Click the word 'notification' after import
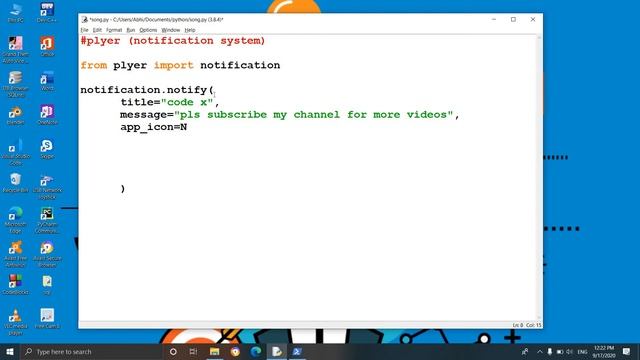The height and width of the screenshot is (360, 640). (240, 65)
